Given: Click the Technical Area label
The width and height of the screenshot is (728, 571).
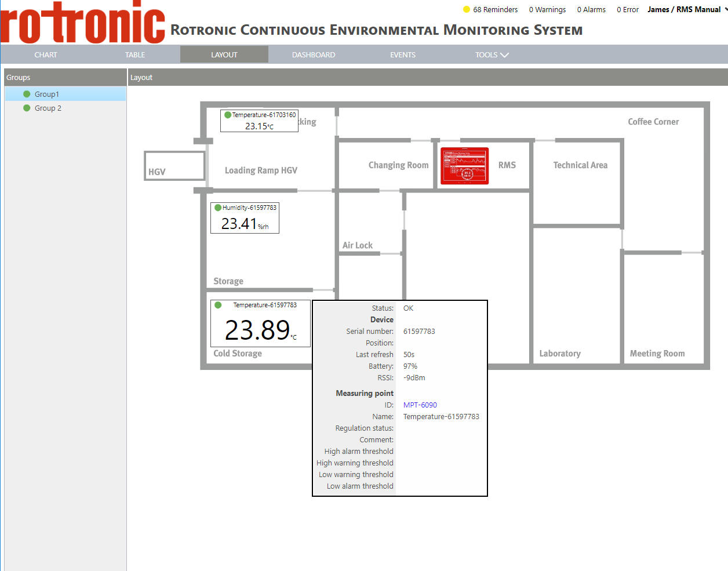Looking at the screenshot, I should click(x=580, y=165).
